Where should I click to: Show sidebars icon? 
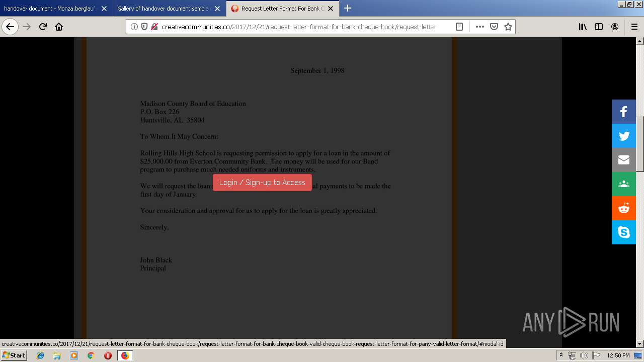pos(599,27)
